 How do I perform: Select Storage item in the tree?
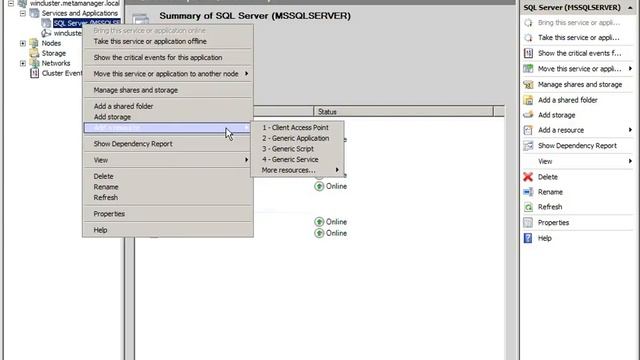click(53, 53)
